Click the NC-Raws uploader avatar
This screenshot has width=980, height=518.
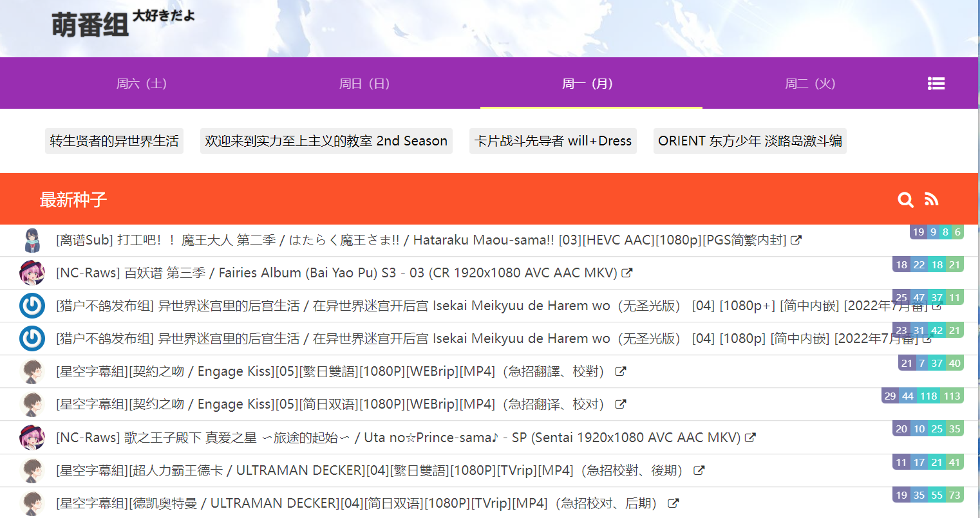(x=32, y=272)
